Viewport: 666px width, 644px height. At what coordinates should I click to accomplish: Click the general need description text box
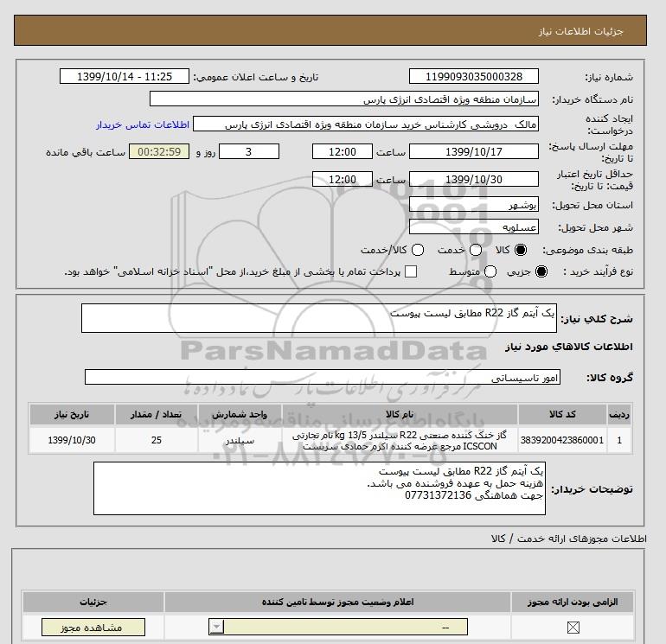(319, 318)
